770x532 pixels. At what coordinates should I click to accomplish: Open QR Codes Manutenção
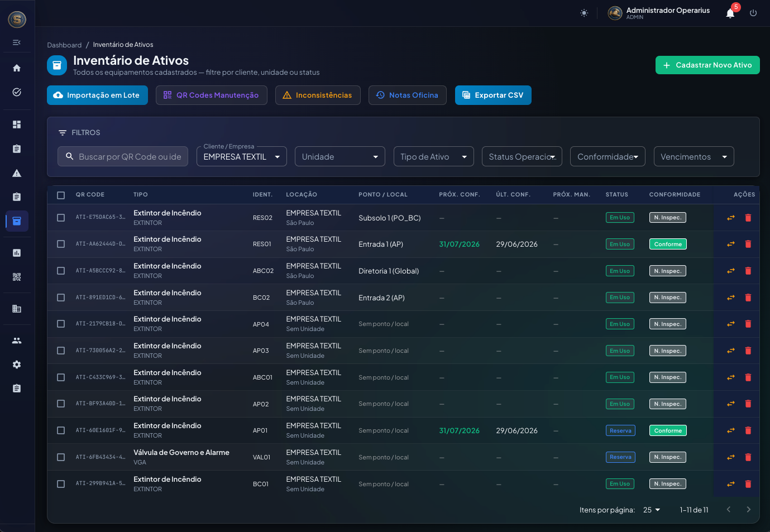point(212,95)
